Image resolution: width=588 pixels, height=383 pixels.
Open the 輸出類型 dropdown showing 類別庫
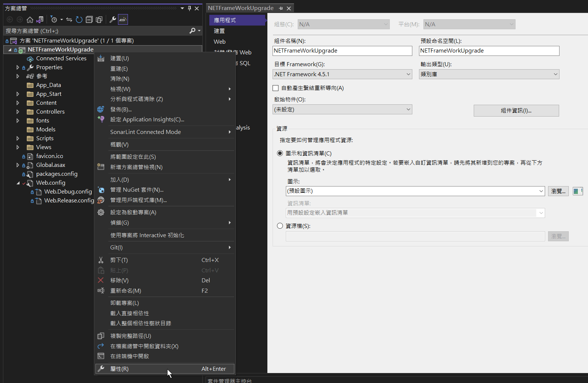tap(489, 74)
